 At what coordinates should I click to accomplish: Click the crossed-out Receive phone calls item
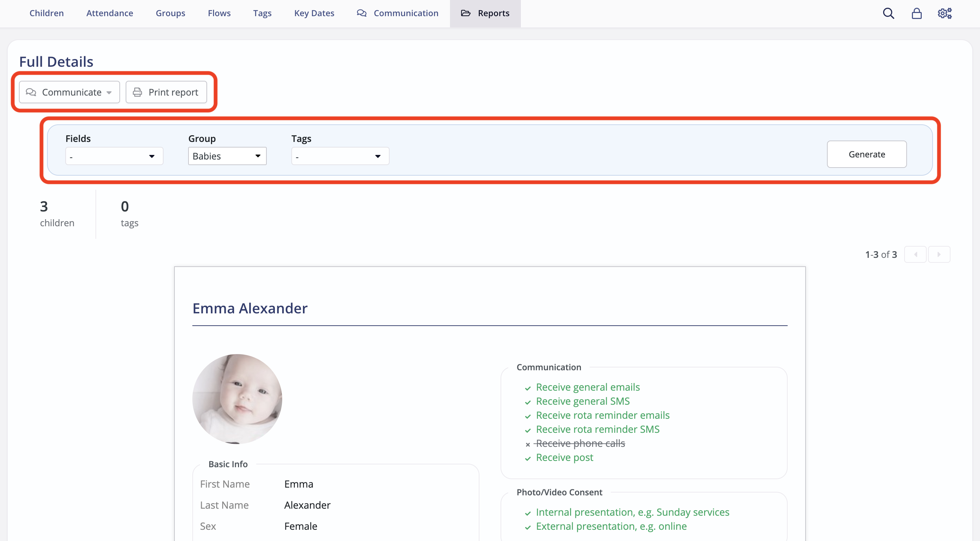pyautogui.click(x=580, y=444)
